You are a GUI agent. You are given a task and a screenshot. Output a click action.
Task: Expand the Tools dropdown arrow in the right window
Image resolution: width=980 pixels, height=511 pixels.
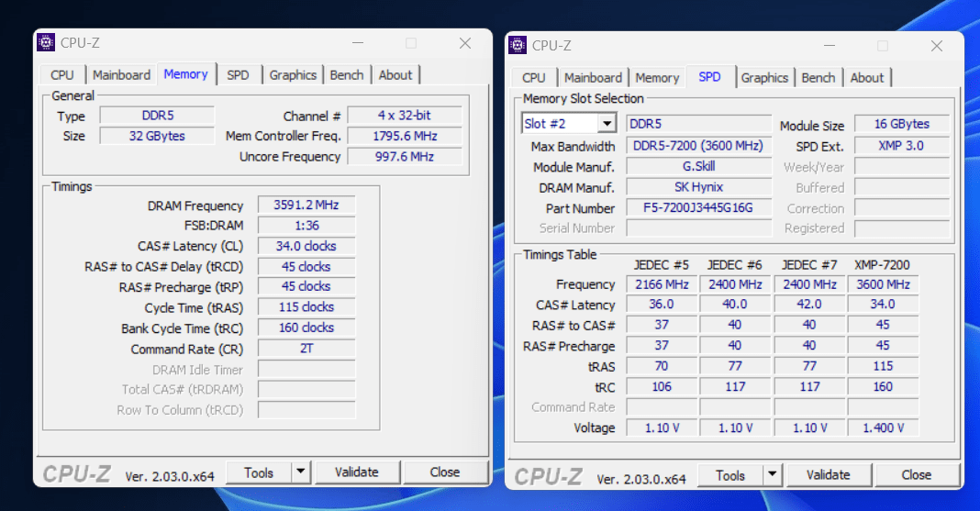(x=773, y=475)
